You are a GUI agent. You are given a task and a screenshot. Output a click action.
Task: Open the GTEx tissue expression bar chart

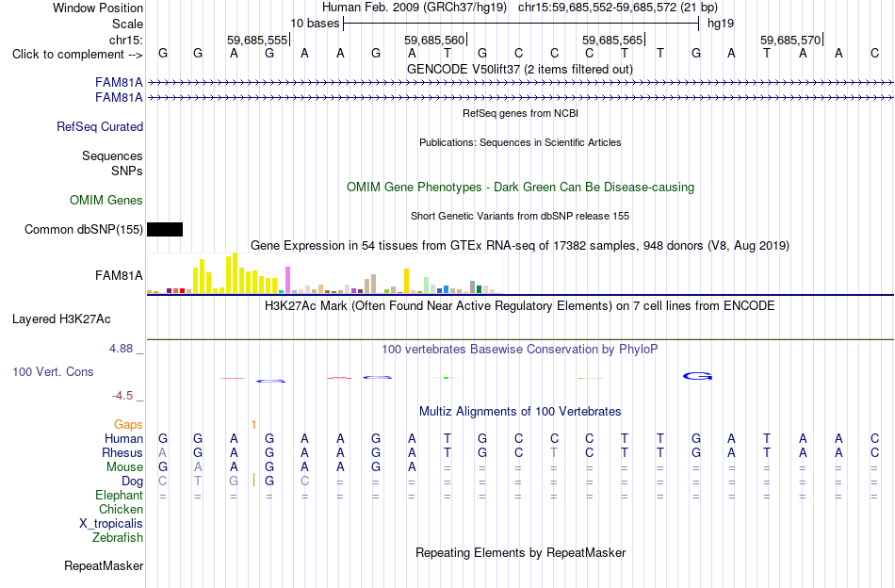point(324,273)
